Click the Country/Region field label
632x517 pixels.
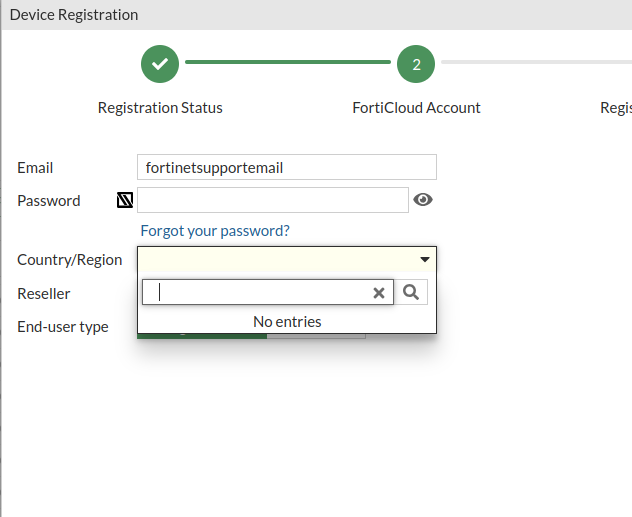click(x=69, y=260)
